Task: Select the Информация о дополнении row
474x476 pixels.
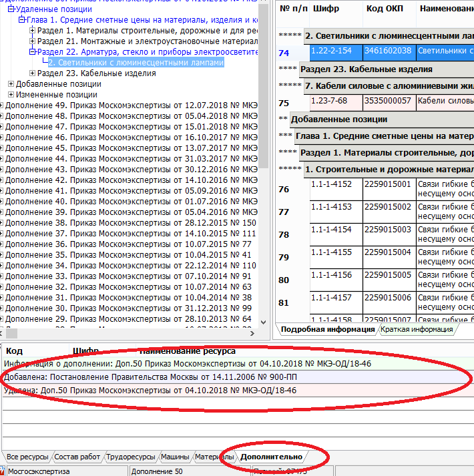Action: pos(238,364)
